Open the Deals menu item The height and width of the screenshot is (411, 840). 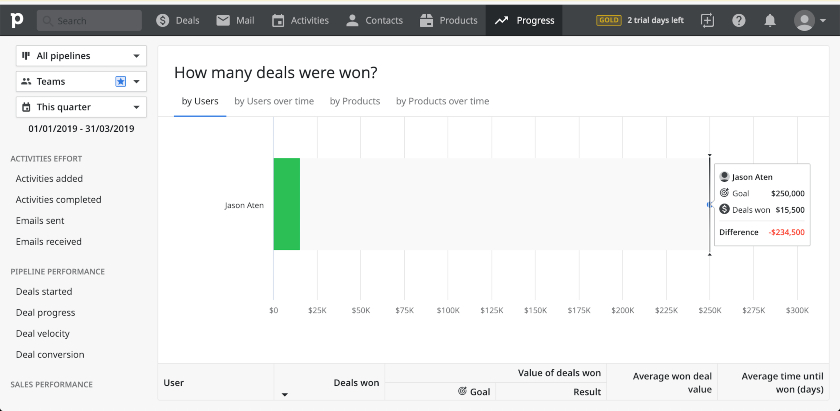[177, 20]
